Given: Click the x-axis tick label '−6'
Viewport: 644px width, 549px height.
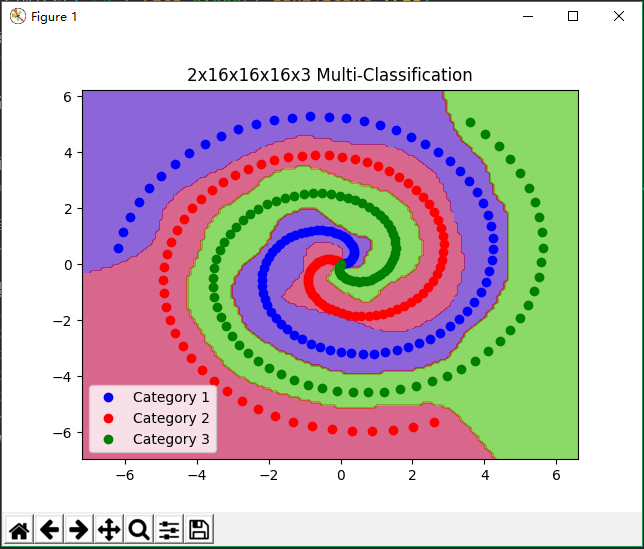Looking at the screenshot, I should 125,475.
